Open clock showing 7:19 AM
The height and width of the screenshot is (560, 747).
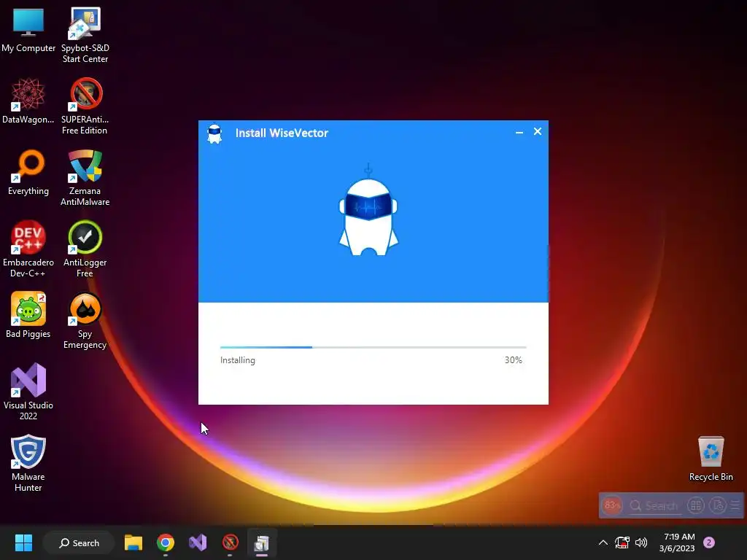click(677, 542)
